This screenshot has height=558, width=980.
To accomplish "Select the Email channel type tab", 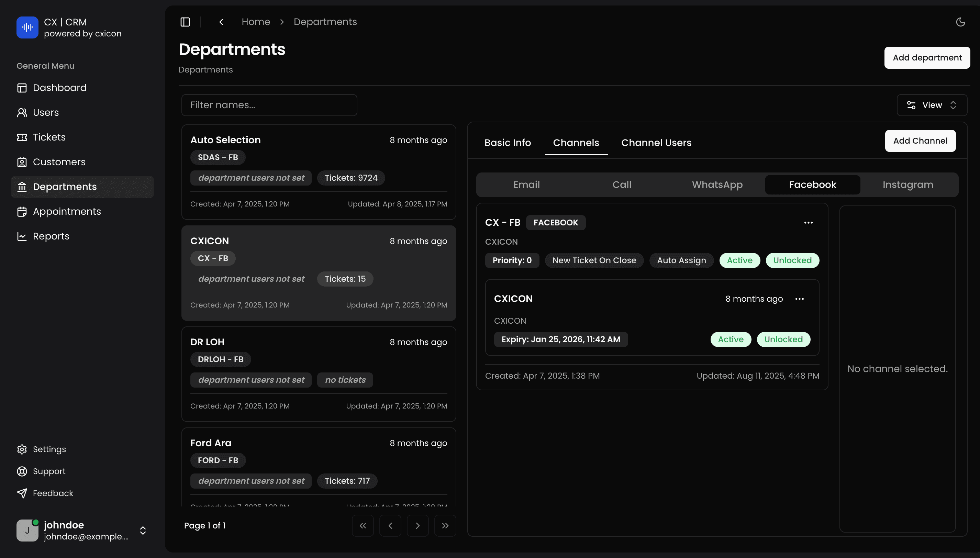I will (x=526, y=185).
